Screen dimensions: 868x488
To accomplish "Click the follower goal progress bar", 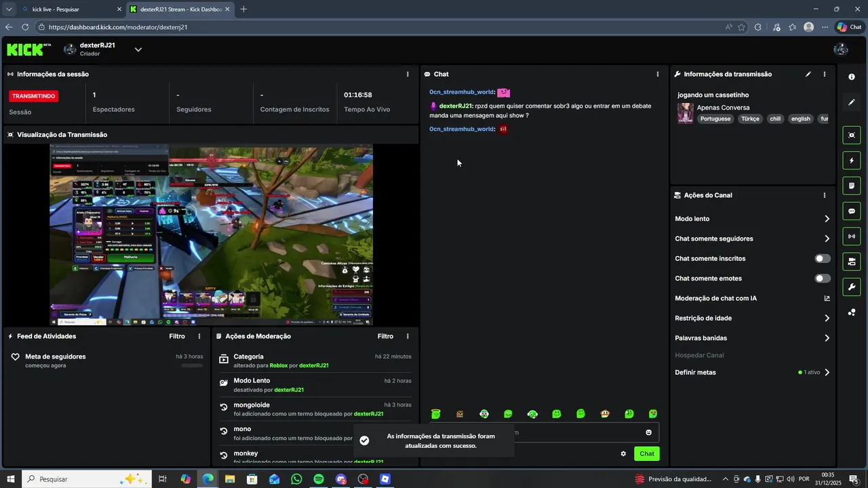I will [192, 365].
